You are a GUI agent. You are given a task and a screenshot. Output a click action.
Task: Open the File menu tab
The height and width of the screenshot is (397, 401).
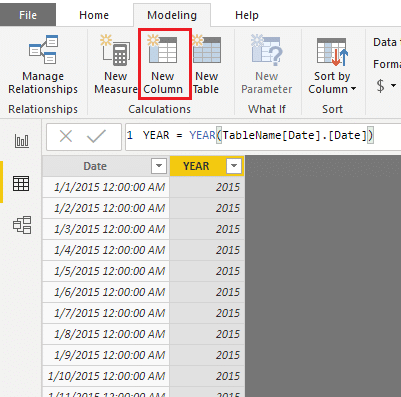[x=28, y=15]
